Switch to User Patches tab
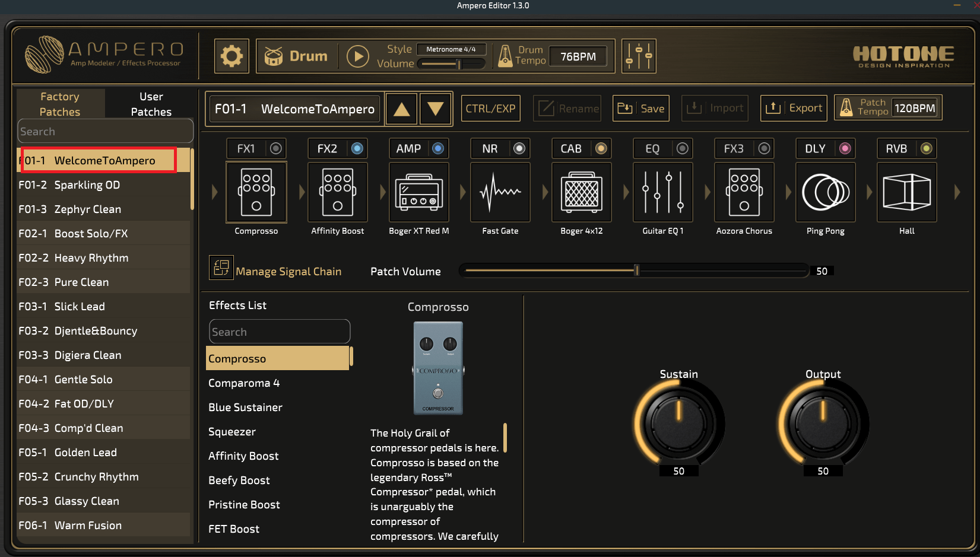This screenshot has height=557, width=980. coord(151,104)
